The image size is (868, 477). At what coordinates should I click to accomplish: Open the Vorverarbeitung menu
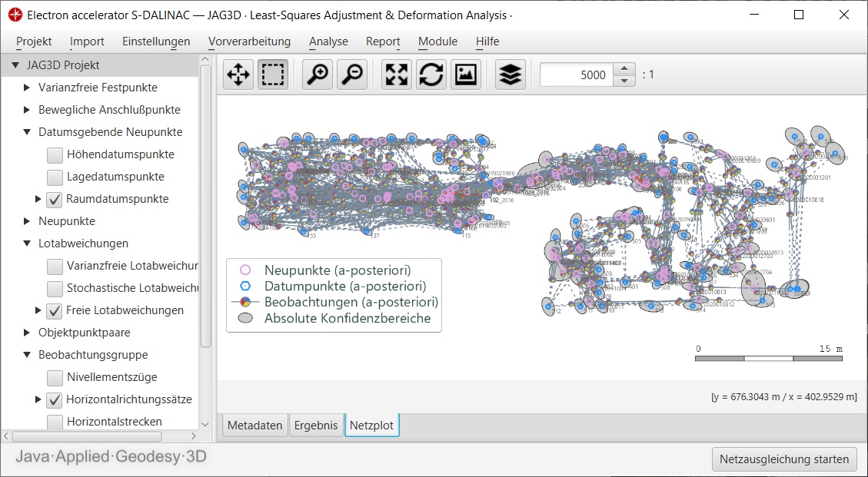[x=249, y=41]
